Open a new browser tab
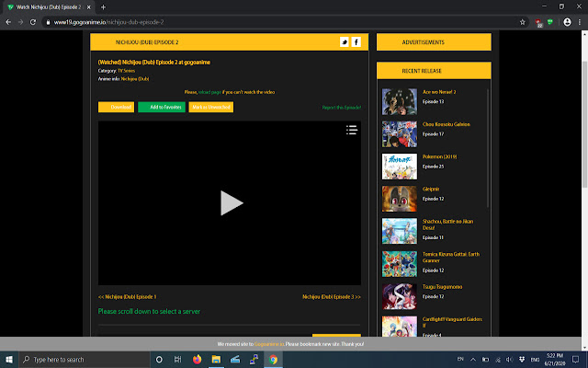The width and height of the screenshot is (588, 368). tap(103, 6)
